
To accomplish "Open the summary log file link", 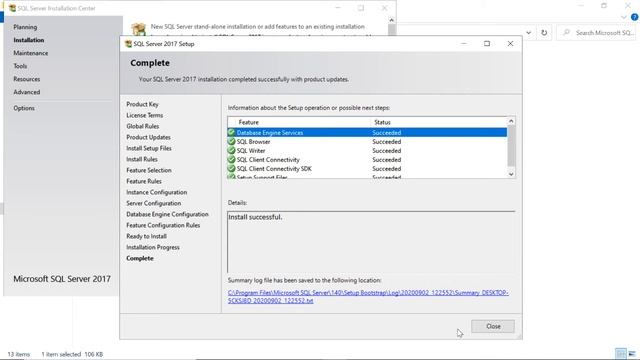I will click(368, 297).
